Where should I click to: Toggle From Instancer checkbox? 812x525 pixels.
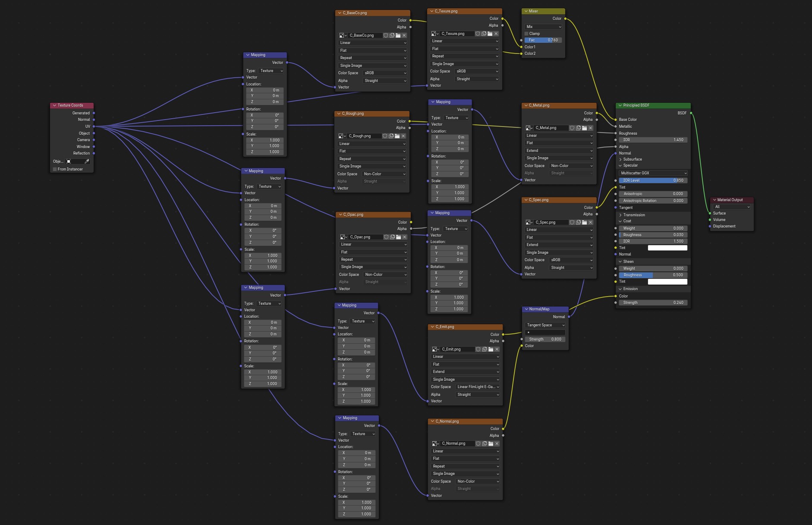55,169
